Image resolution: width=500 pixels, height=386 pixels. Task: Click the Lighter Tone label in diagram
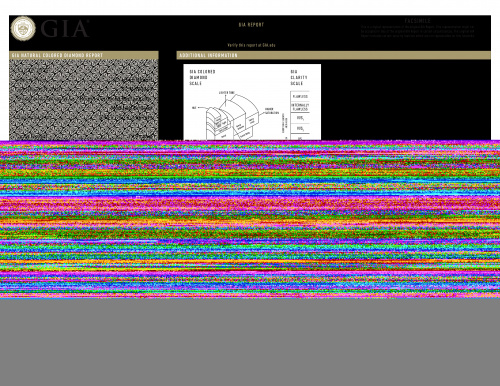click(227, 92)
